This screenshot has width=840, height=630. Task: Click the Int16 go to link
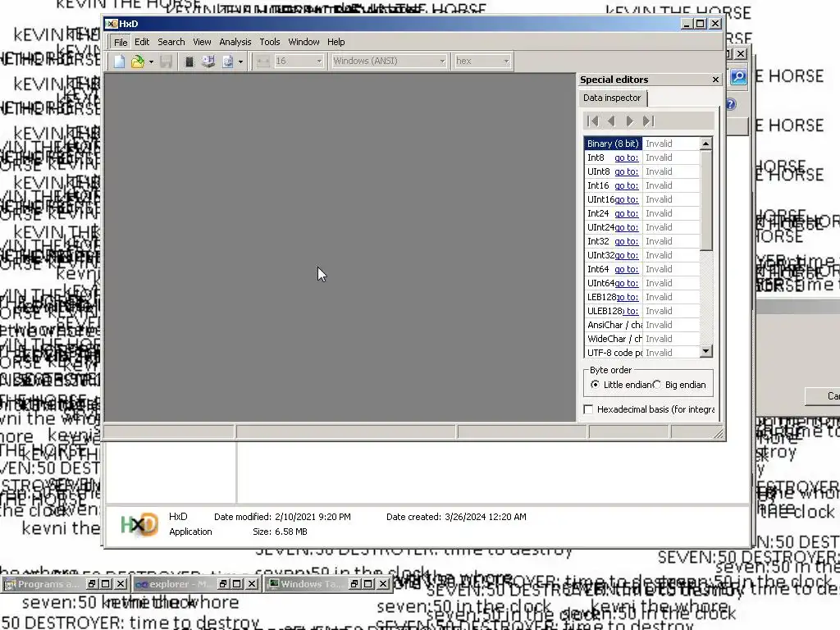click(626, 185)
